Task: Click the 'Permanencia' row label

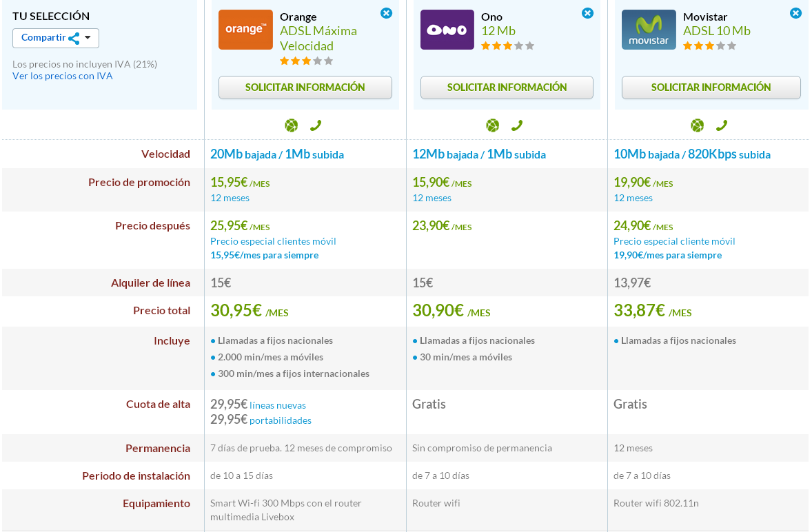Action: (158, 449)
